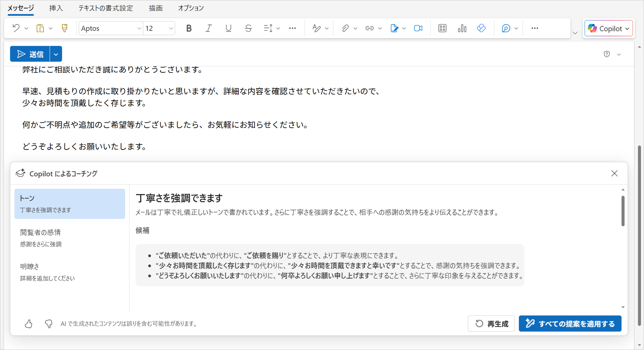The height and width of the screenshot is (350, 644).
Task: Toggle italic formatting
Action: pos(209,28)
